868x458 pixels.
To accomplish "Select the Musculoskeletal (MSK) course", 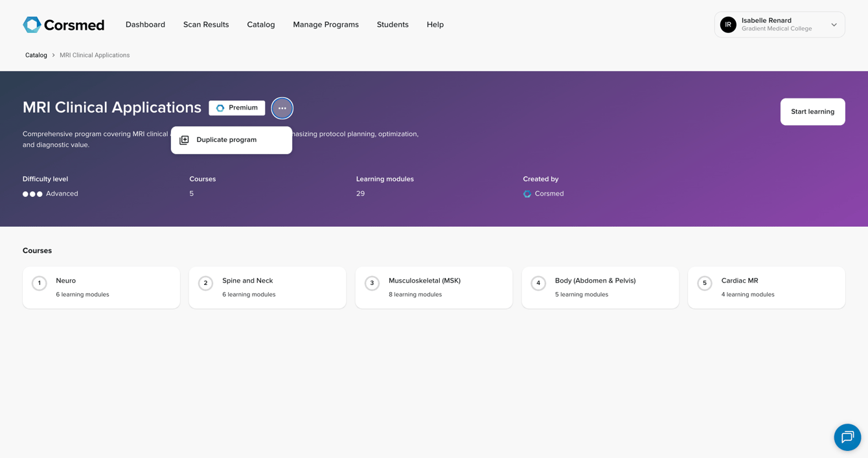I will click(434, 288).
